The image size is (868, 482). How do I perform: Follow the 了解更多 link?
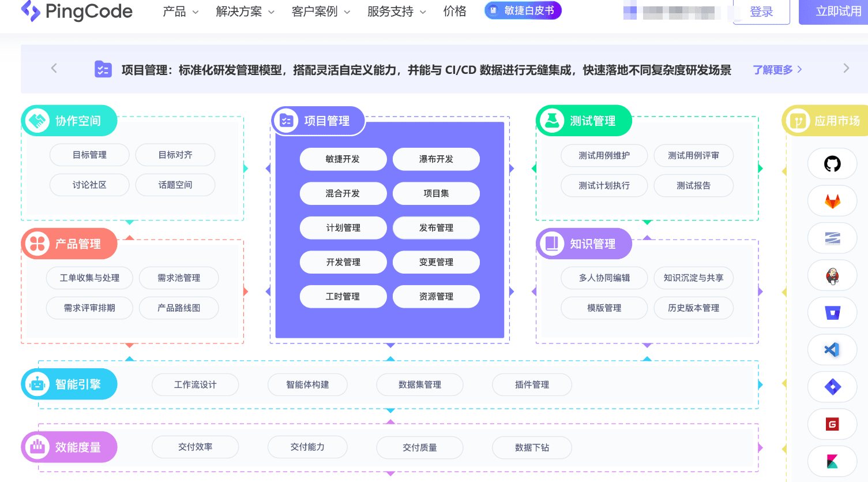[777, 70]
